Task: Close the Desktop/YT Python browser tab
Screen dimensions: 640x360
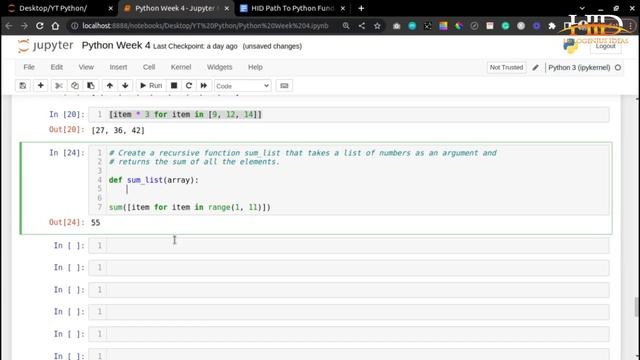Action: [111, 8]
